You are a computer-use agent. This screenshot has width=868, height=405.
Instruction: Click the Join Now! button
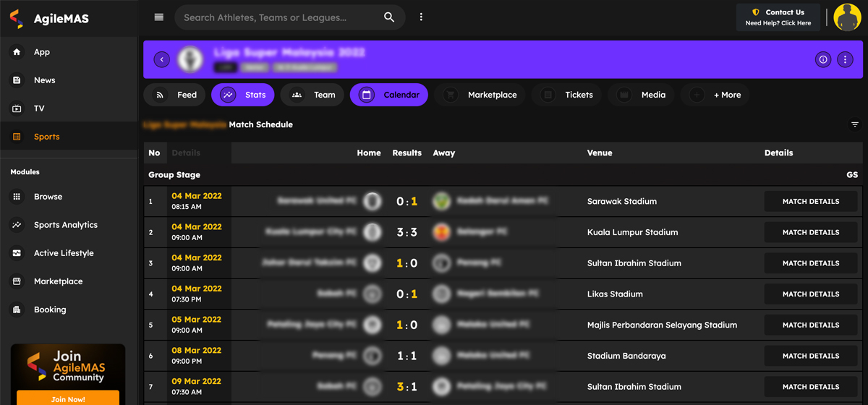(x=68, y=398)
